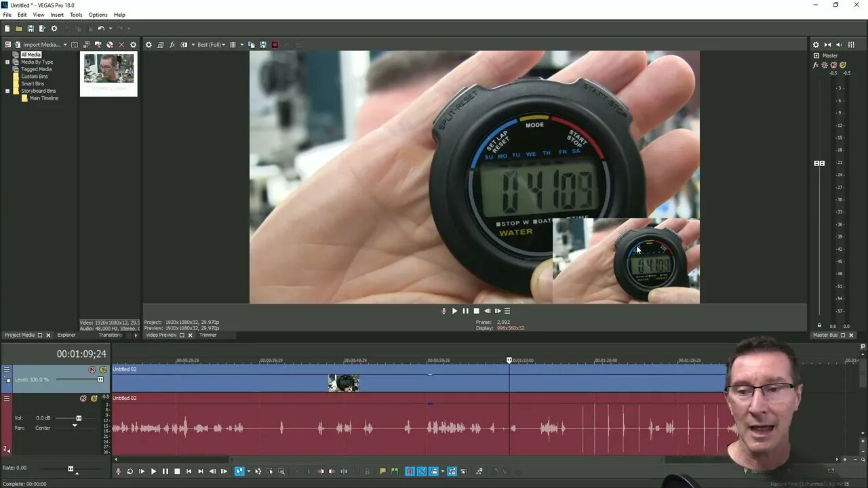Open the File menu
Screen dimensions: 868x488
pyautogui.click(x=7, y=15)
